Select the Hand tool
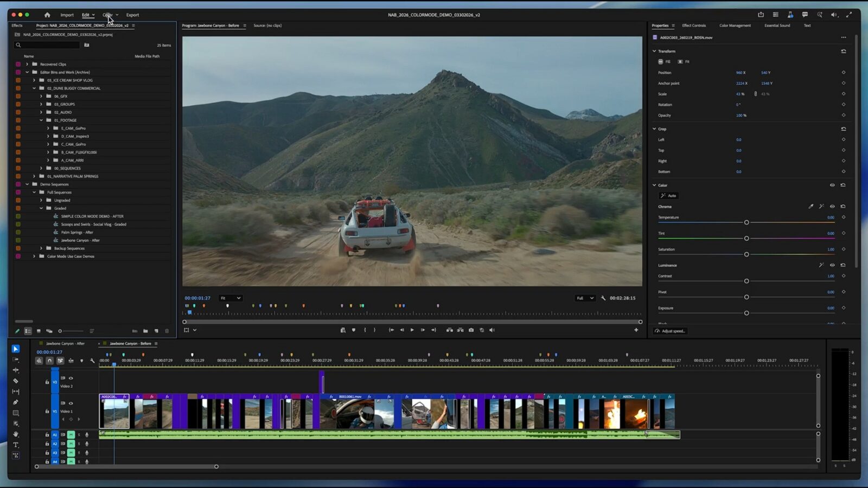 [x=16, y=434]
